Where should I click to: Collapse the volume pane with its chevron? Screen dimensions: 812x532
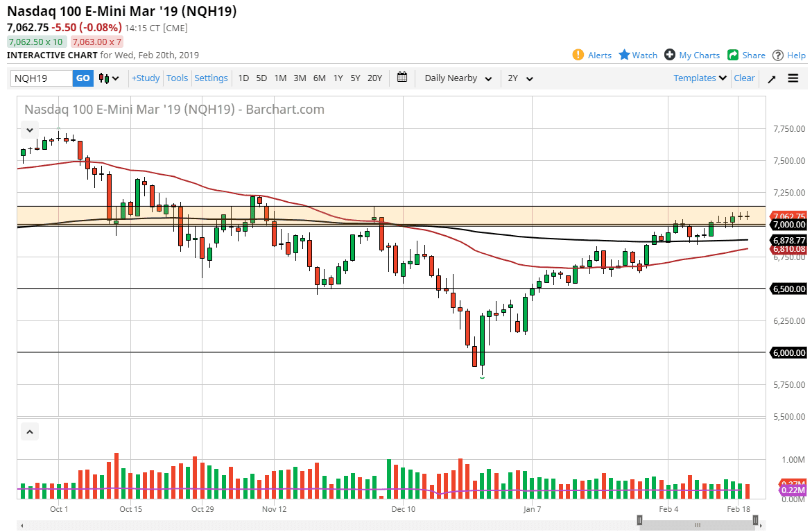(x=29, y=431)
